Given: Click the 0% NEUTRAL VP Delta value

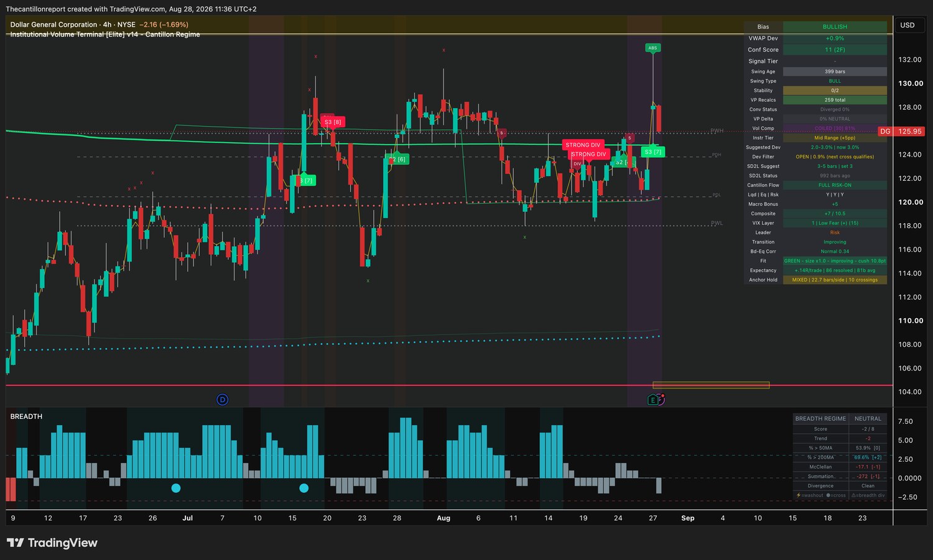Looking at the screenshot, I should point(835,119).
